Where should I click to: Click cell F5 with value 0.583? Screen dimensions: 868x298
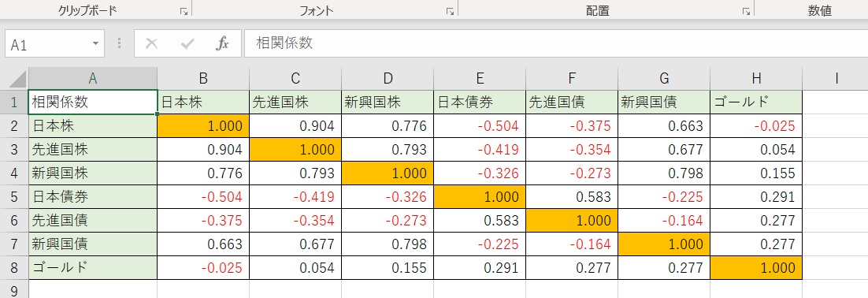(x=572, y=196)
